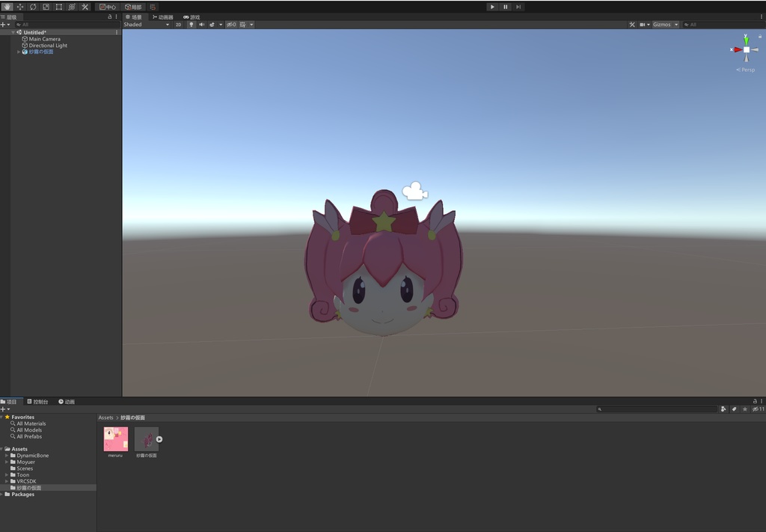Screen dimensions: 766x532
Task: Click Assets in the breadcrumb path
Action: pyautogui.click(x=105, y=418)
